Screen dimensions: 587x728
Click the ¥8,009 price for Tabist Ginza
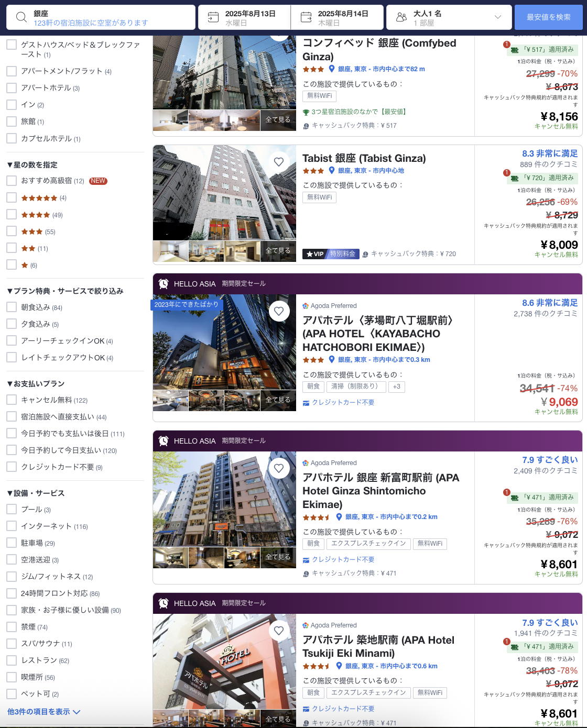559,245
